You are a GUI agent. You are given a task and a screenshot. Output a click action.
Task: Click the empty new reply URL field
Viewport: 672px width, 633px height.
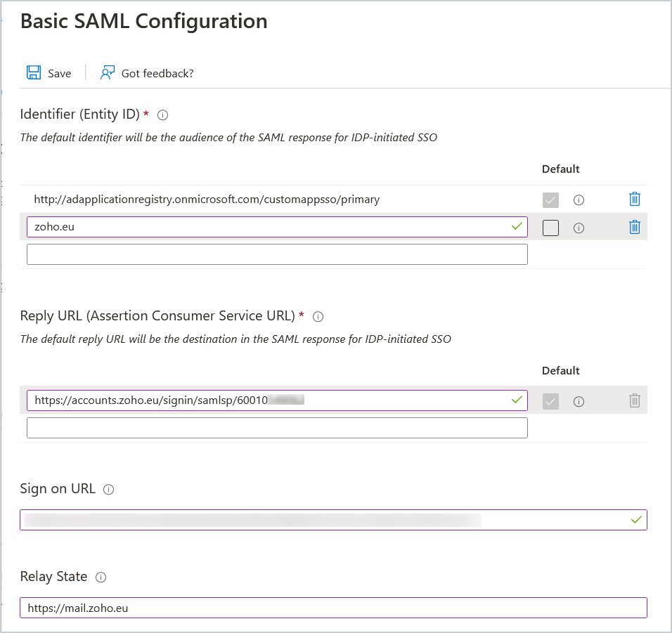[x=277, y=428]
